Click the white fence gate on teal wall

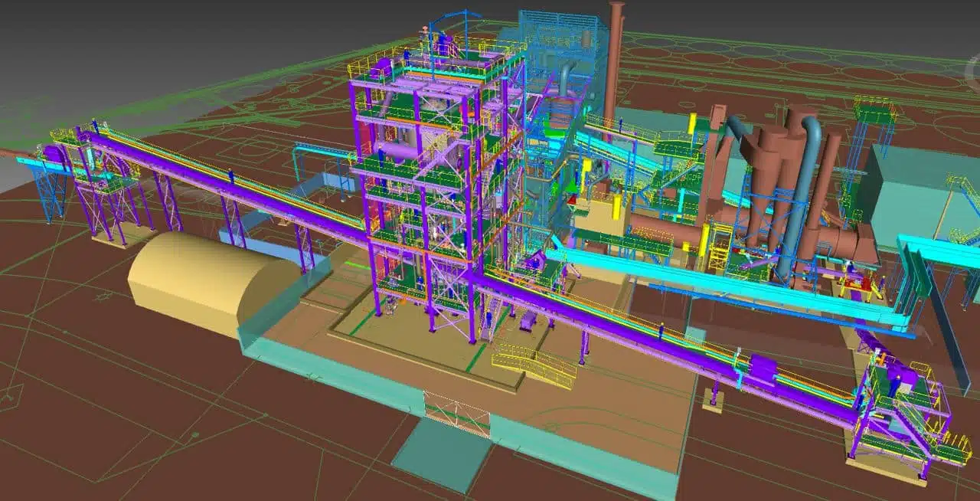pyautogui.click(x=457, y=414)
